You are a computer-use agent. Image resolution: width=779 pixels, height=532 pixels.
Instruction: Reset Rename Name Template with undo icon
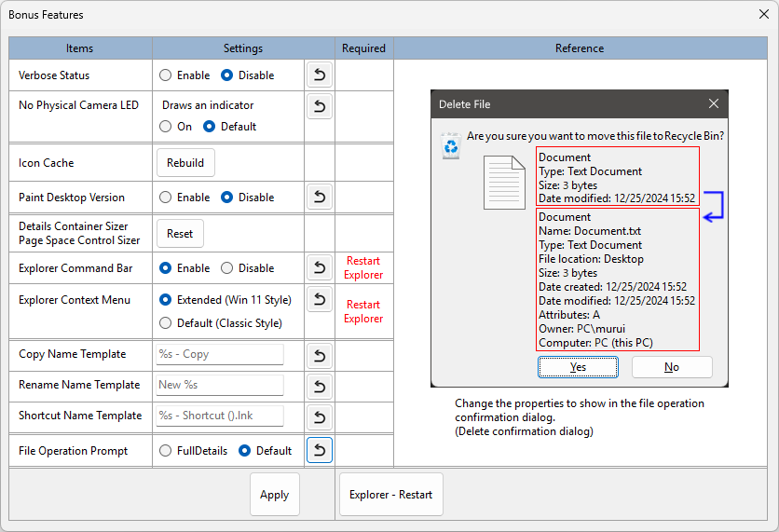tap(320, 387)
